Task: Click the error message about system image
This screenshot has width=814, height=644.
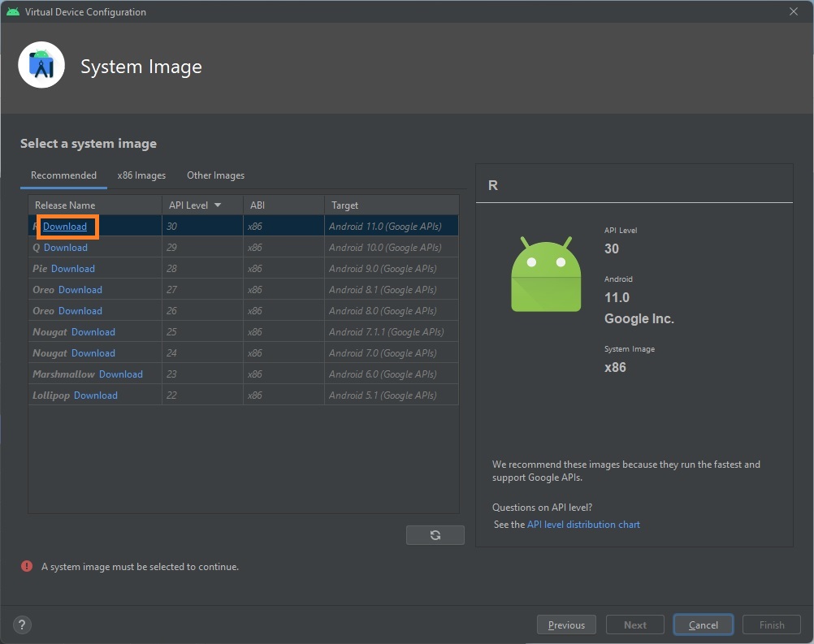Action: pyautogui.click(x=141, y=567)
